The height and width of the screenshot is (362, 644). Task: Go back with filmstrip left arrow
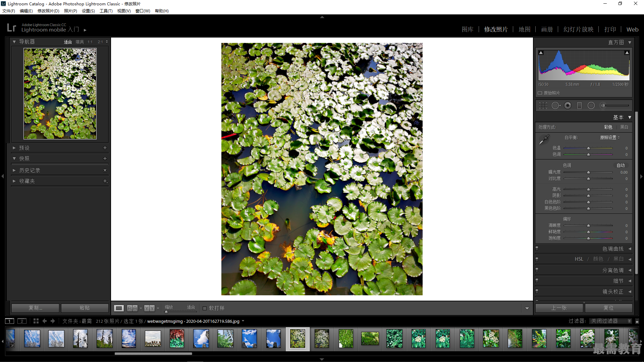[x=45, y=321]
